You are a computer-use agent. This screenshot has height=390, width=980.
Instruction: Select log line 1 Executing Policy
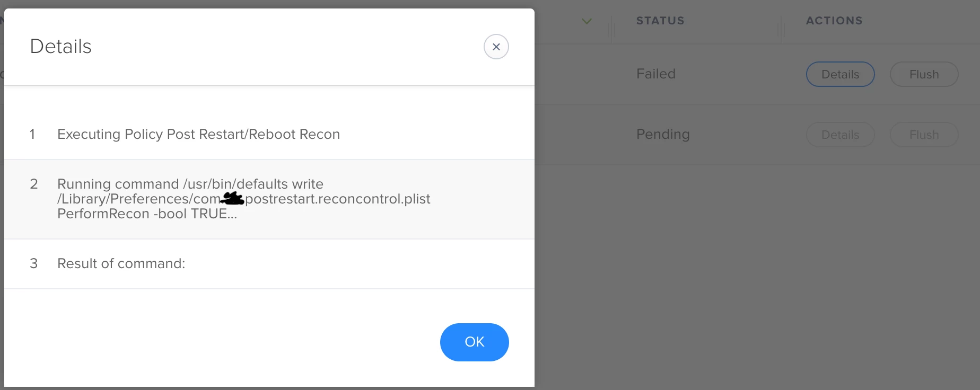click(269, 134)
